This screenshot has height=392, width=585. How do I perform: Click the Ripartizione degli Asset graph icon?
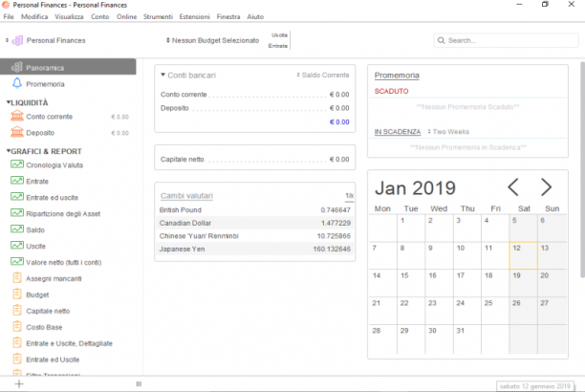(x=17, y=213)
